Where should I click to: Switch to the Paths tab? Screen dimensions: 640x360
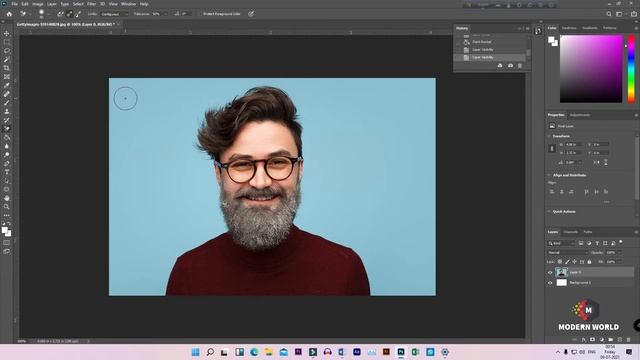pyautogui.click(x=588, y=232)
